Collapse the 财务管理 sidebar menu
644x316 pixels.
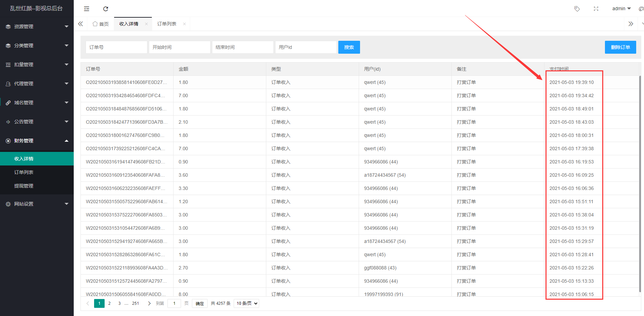coord(37,141)
